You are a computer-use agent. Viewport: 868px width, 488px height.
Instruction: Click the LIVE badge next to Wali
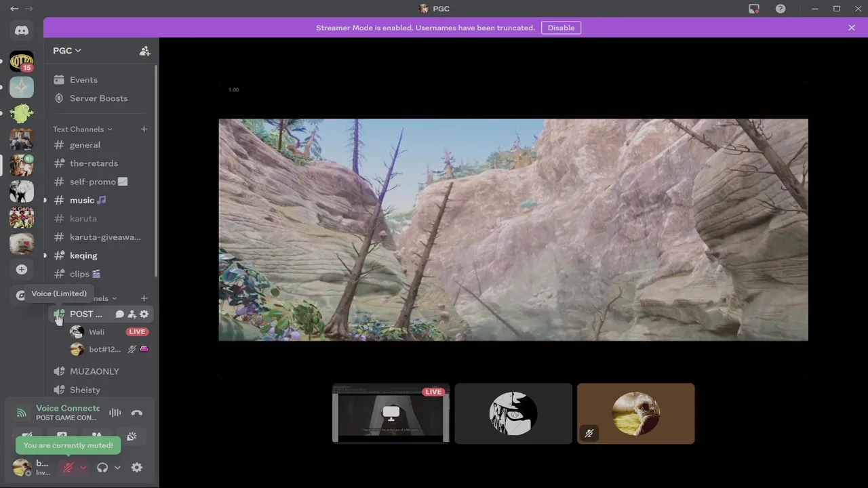137,332
